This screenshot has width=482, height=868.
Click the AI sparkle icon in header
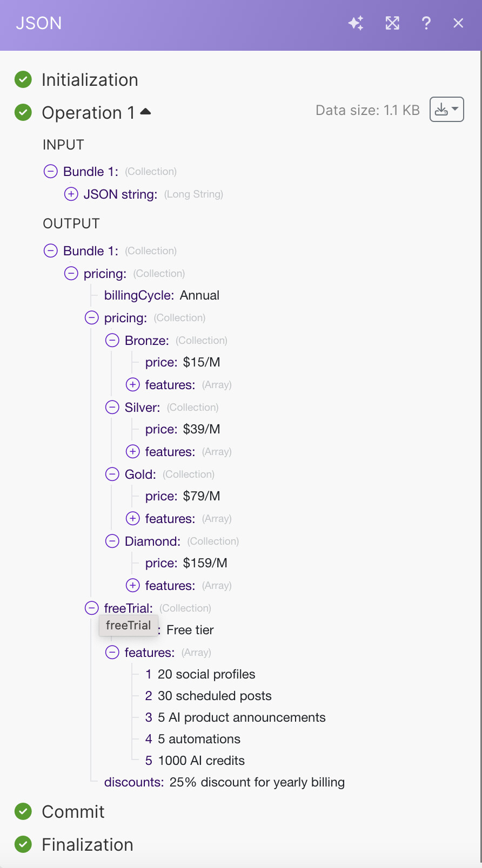(x=356, y=23)
